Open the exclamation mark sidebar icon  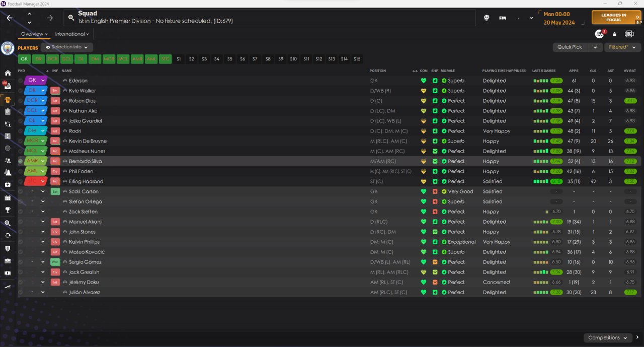click(x=8, y=136)
